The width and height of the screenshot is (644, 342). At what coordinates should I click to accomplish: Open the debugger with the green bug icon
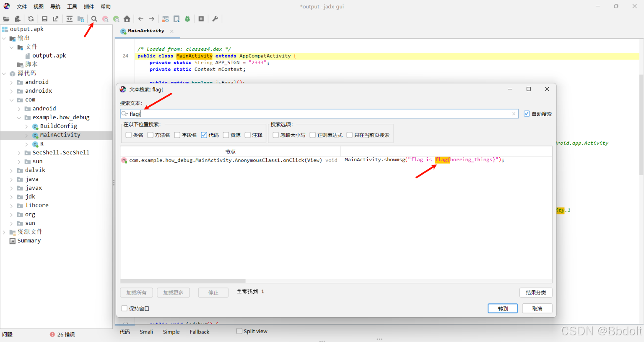(187, 19)
